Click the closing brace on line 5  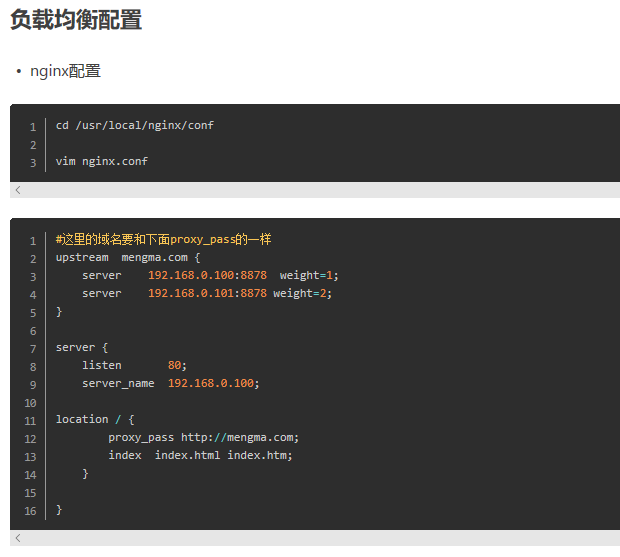(x=59, y=312)
